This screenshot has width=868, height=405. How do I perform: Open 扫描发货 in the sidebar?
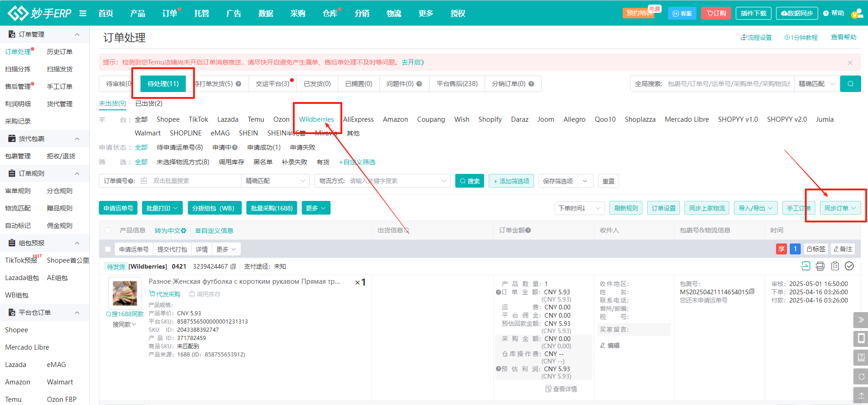click(x=59, y=69)
